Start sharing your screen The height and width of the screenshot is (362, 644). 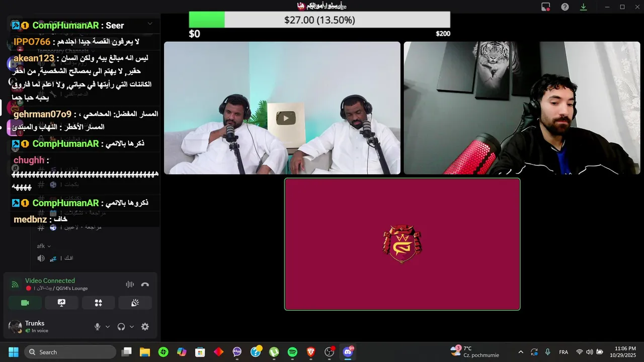pyautogui.click(x=61, y=303)
